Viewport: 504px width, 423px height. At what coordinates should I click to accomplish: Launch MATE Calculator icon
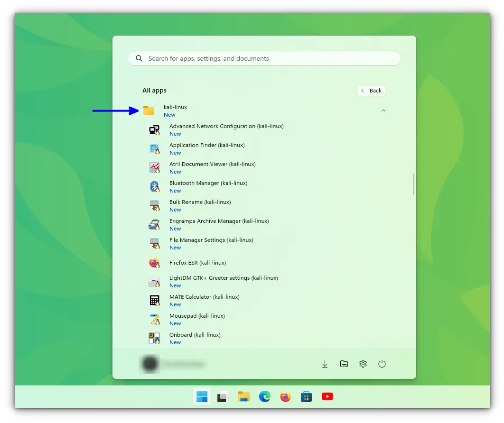tap(155, 301)
